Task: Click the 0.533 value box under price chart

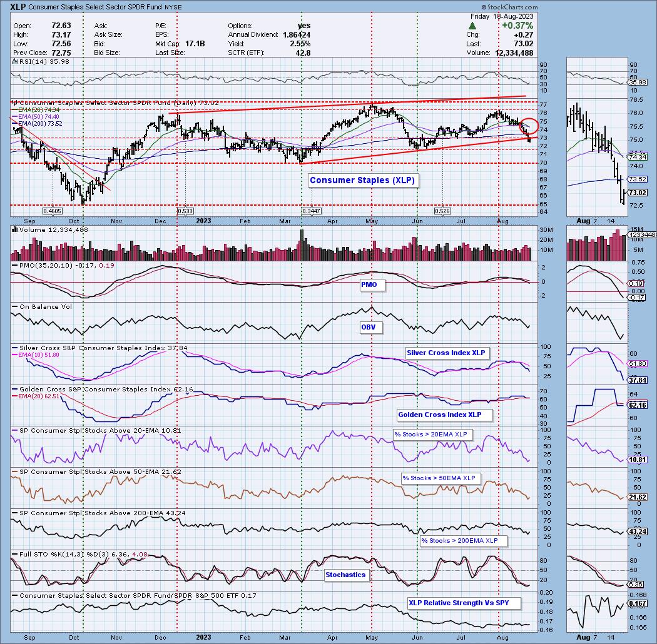Action: tap(185, 211)
